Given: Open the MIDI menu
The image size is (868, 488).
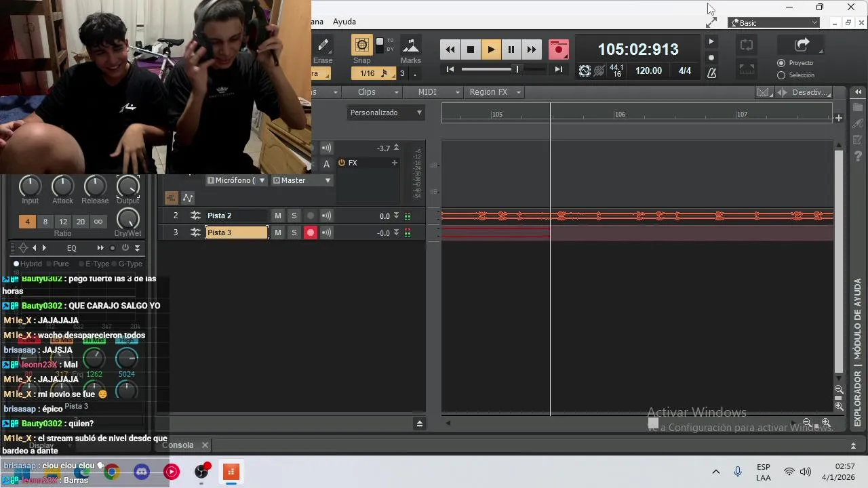Looking at the screenshot, I should coord(433,92).
